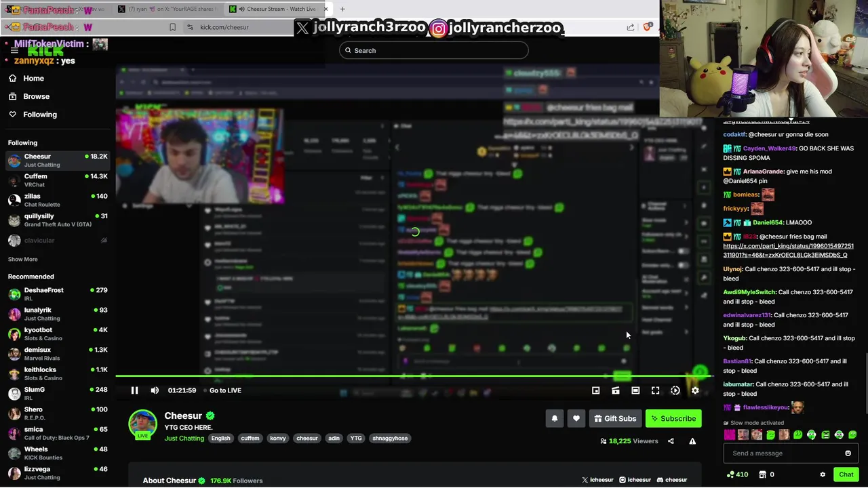This screenshot has height=488, width=868.
Task: Click the browser share icon in toolbar
Action: point(631,27)
